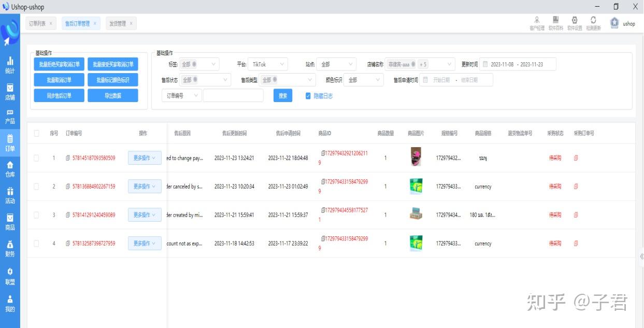Screen dimensions: 644x328
Task: Check the select-all checkbox in table header
Action: click(36, 133)
